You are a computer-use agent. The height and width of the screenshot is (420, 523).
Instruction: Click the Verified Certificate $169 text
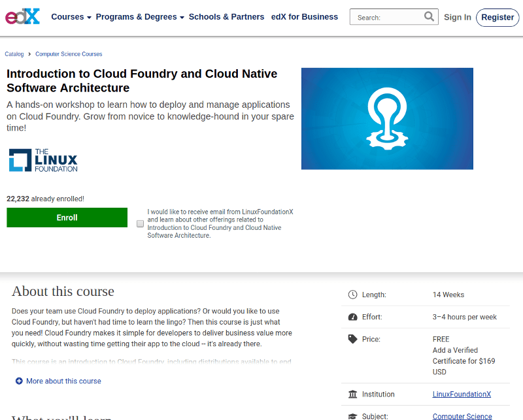coord(464,361)
